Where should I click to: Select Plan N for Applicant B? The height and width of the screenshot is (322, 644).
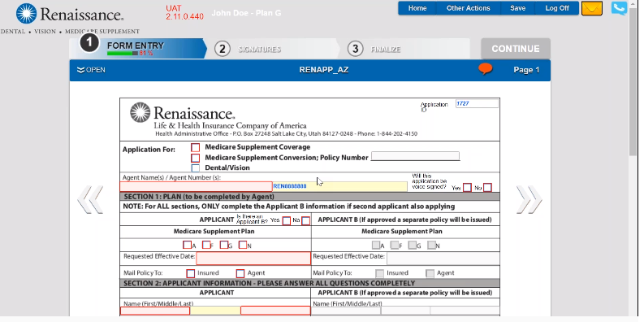(x=431, y=245)
